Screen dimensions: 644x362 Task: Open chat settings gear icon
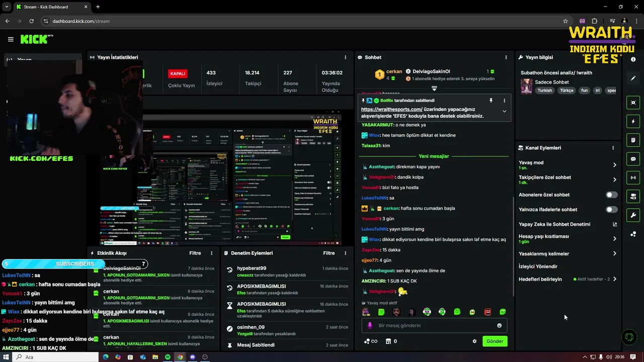click(x=474, y=341)
